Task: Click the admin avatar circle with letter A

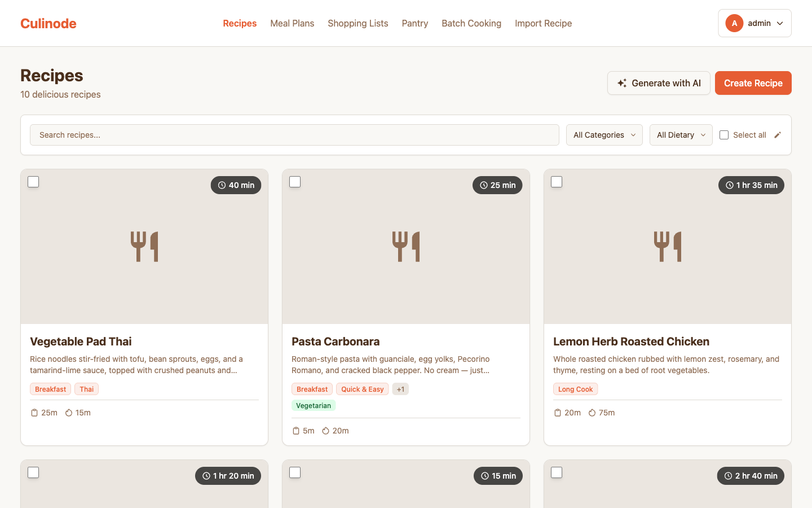Action: 734,23
